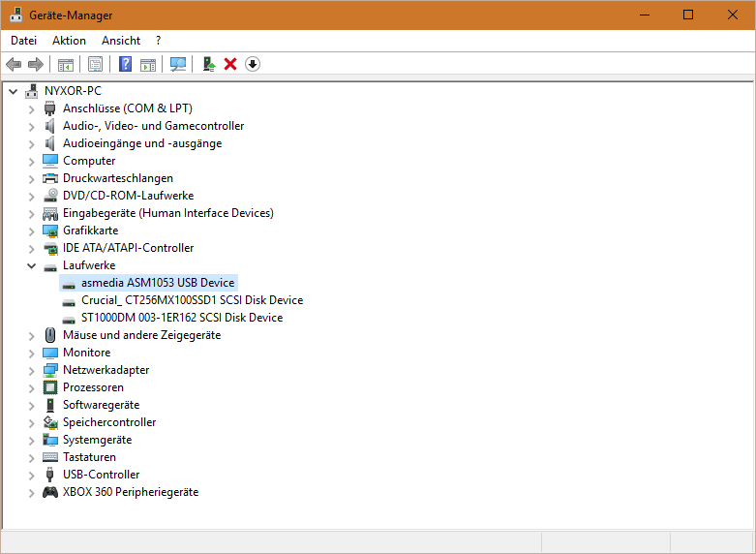The height and width of the screenshot is (554, 756).
Task: Minimize the Geräte-Manager window
Action: pos(645,15)
